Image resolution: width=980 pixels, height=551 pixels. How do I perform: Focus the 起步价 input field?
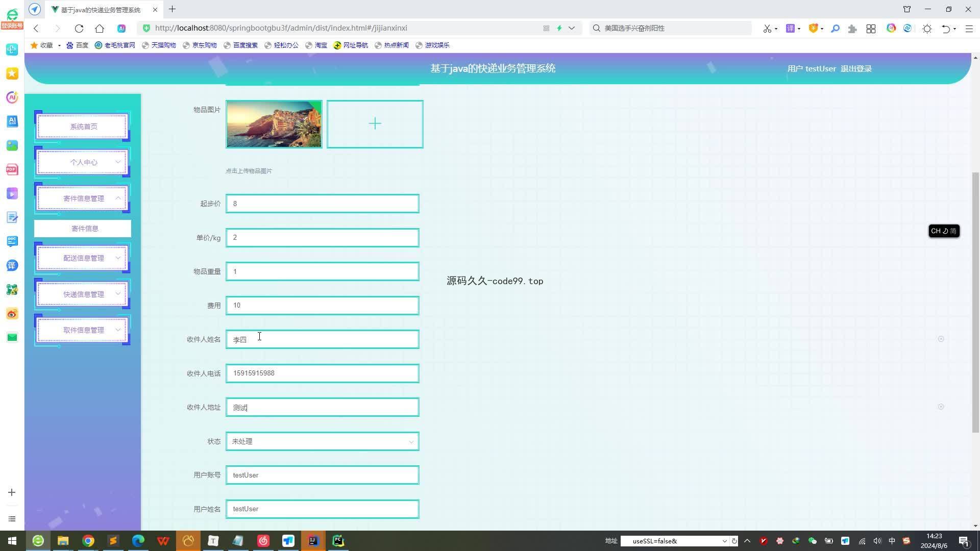323,204
